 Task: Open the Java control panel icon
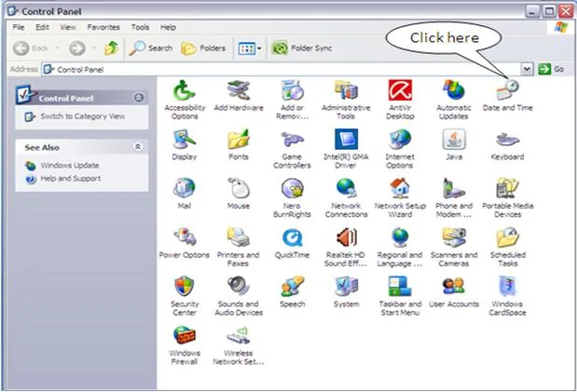click(454, 144)
